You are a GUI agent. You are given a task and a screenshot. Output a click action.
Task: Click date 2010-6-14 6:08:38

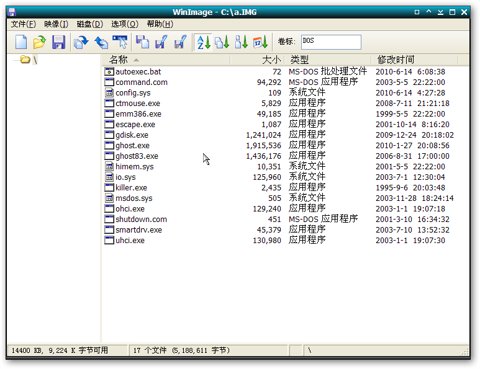(x=410, y=72)
